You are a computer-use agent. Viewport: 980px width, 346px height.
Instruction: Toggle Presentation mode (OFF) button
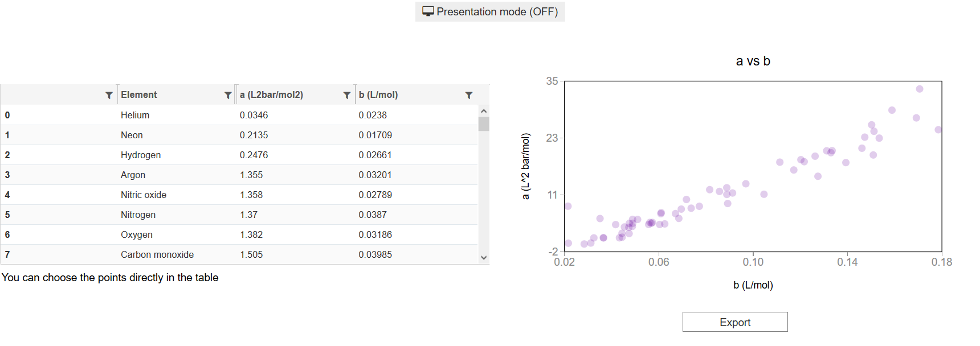(490, 11)
